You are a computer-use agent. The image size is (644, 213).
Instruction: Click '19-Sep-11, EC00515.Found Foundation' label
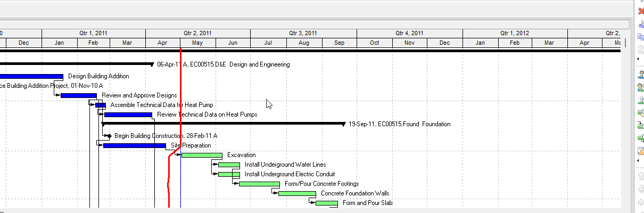400,124
